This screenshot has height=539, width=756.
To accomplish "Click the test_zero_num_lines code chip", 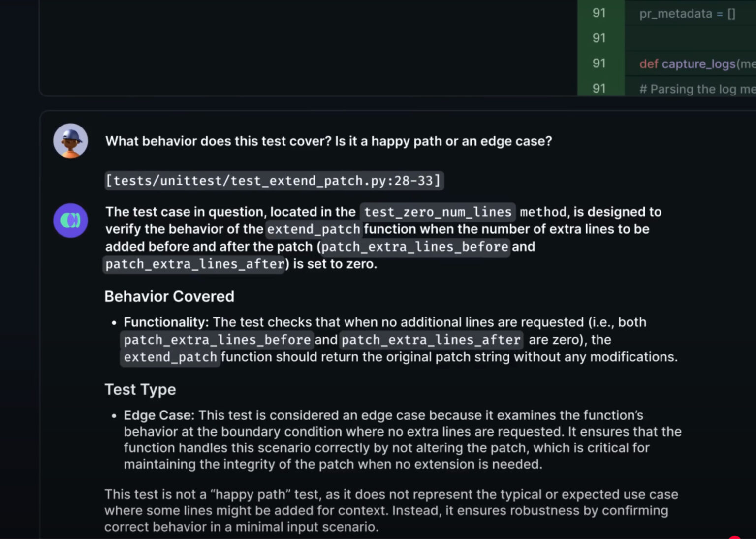I will pyautogui.click(x=437, y=212).
